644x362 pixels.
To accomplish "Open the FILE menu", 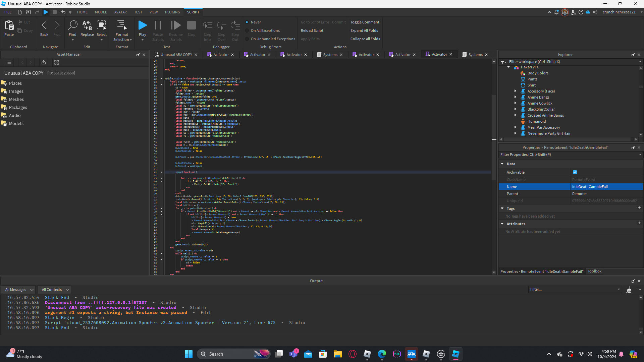I will [x=8, y=12].
